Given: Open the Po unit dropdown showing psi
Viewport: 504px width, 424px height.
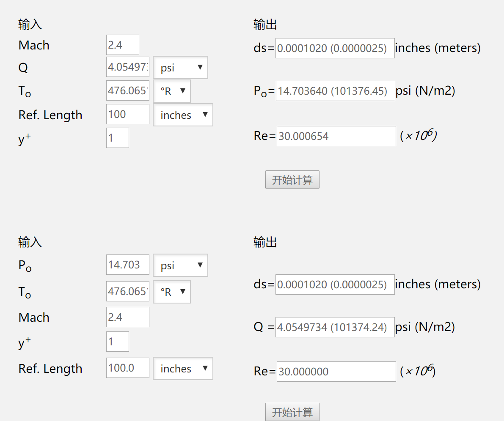Looking at the screenshot, I should click(180, 265).
